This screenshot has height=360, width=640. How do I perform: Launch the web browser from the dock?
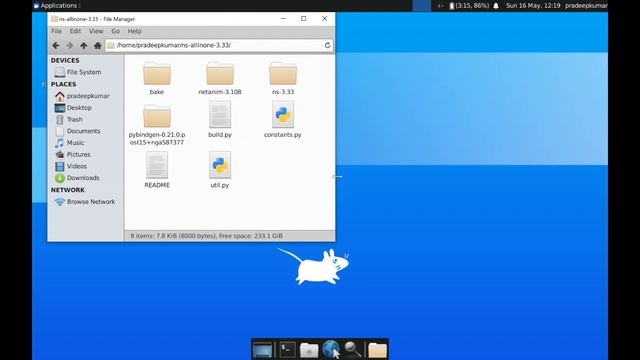(331, 349)
